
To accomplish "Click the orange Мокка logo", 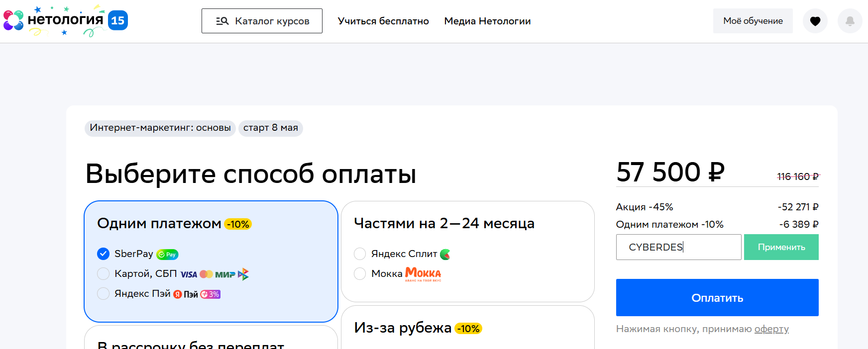I will [423, 274].
